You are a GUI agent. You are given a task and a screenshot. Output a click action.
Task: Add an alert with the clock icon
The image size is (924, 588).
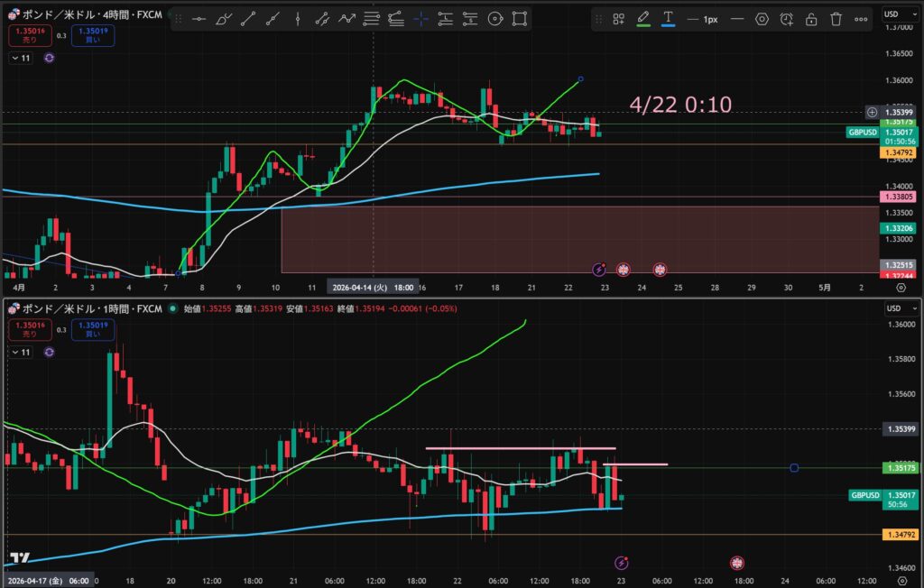(786, 19)
